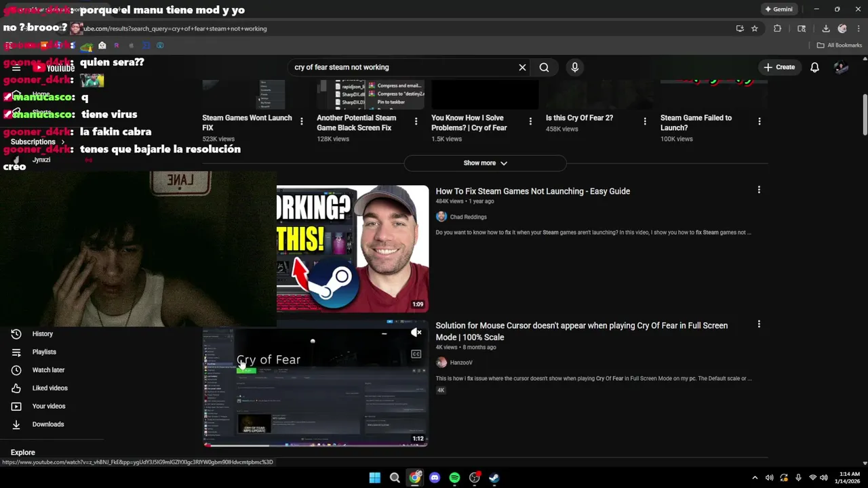The image size is (868, 488).
Task: Unmute the Cry of Fear preview video
Action: 416,332
